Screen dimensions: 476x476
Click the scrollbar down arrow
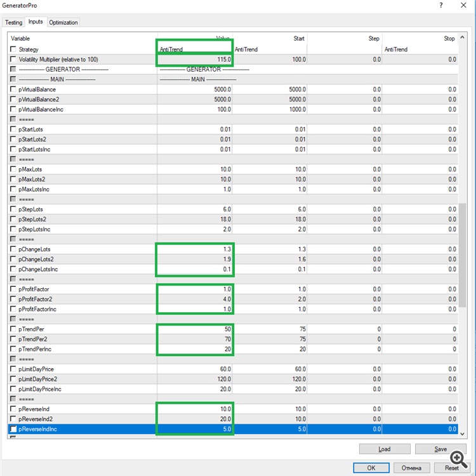[462, 434]
